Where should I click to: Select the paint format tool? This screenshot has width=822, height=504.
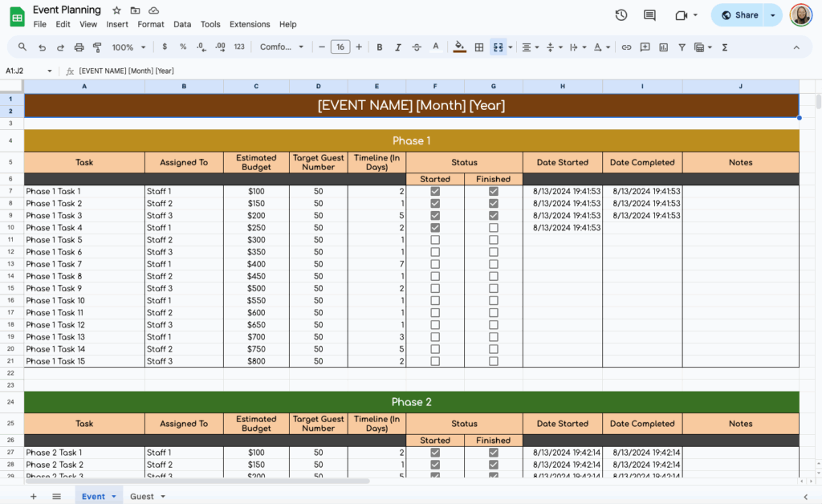(x=96, y=47)
